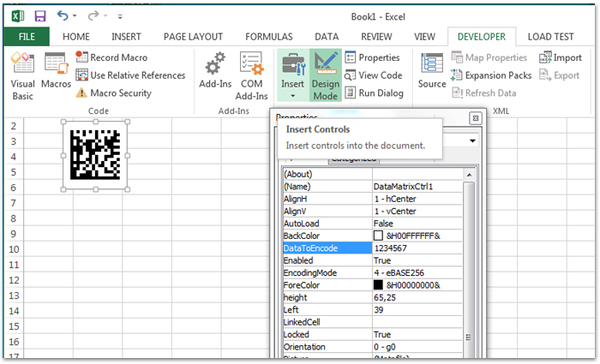Viewport: 600px width, 364px height.
Task: Click the Locked True value
Action: pyautogui.click(x=417, y=334)
